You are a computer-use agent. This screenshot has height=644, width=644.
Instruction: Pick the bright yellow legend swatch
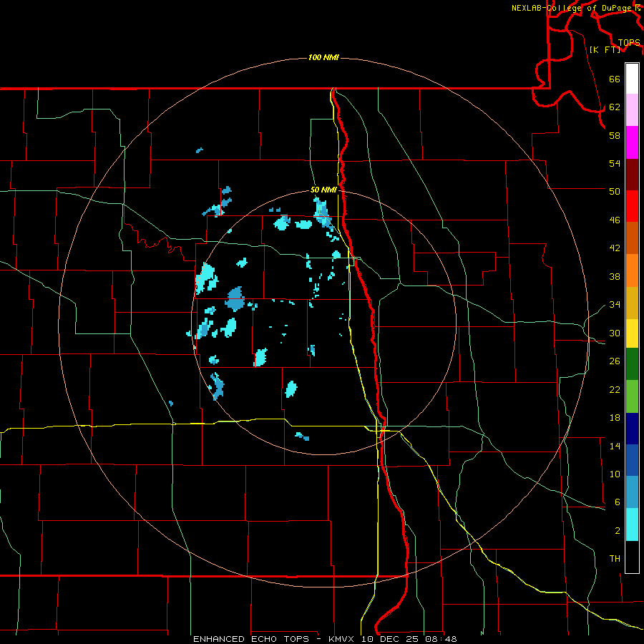coord(632,333)
